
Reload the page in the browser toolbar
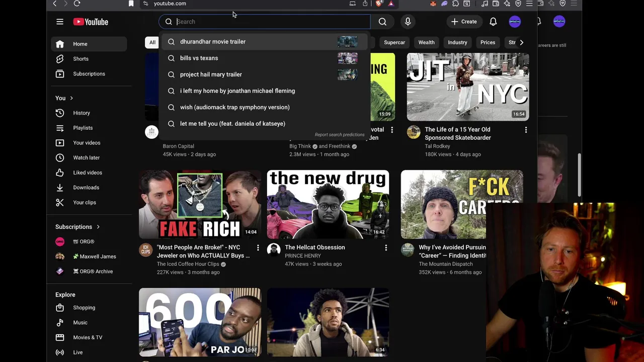pos(77,4)
